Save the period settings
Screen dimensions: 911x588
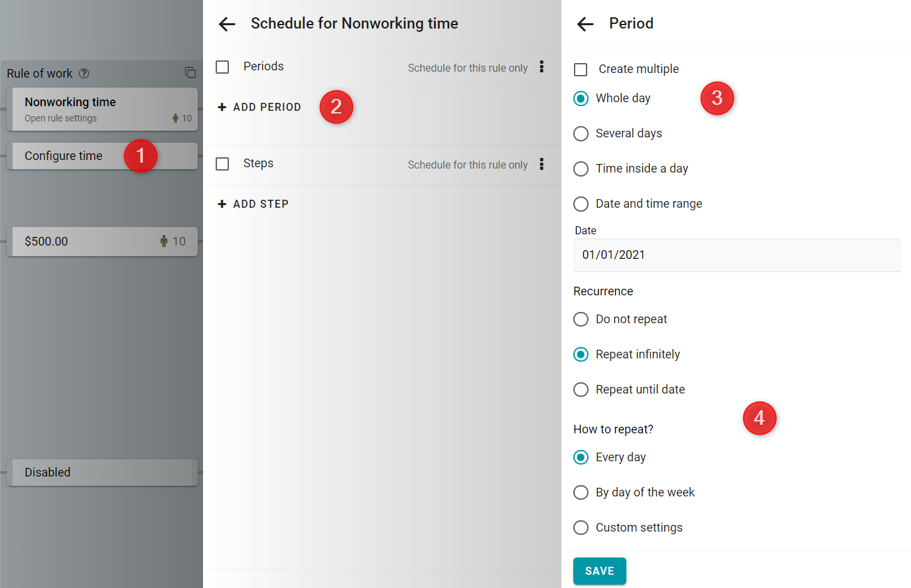pyautogui.click(x=600, y=571)
